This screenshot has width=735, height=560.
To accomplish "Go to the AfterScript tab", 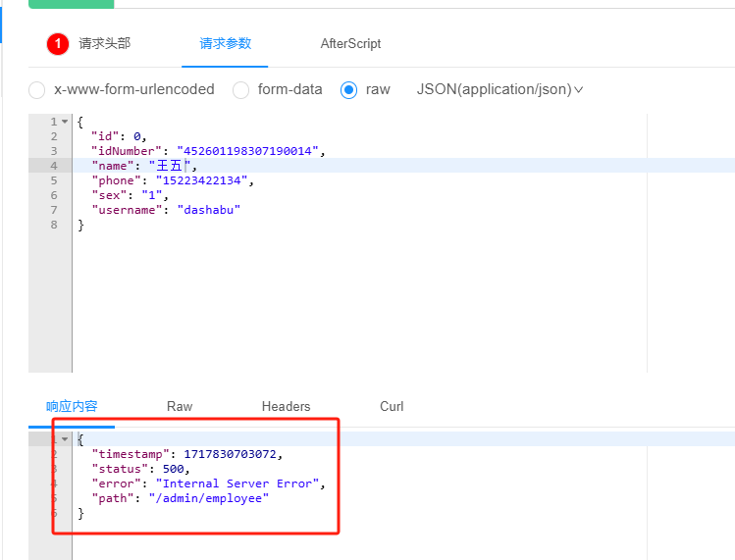I will pos(350,44).
